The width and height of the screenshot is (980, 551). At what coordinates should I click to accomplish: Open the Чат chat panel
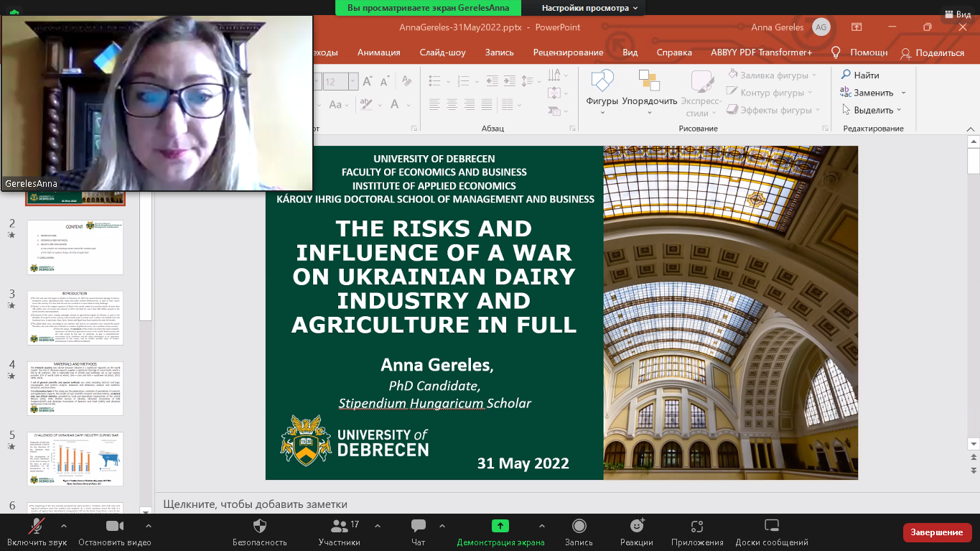pos(418,526)
